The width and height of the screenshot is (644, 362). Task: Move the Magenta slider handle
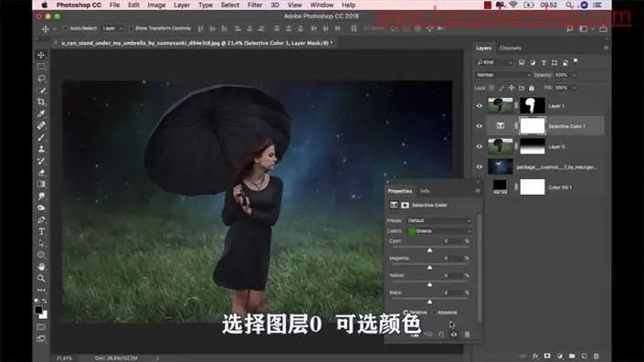[429, 267]
